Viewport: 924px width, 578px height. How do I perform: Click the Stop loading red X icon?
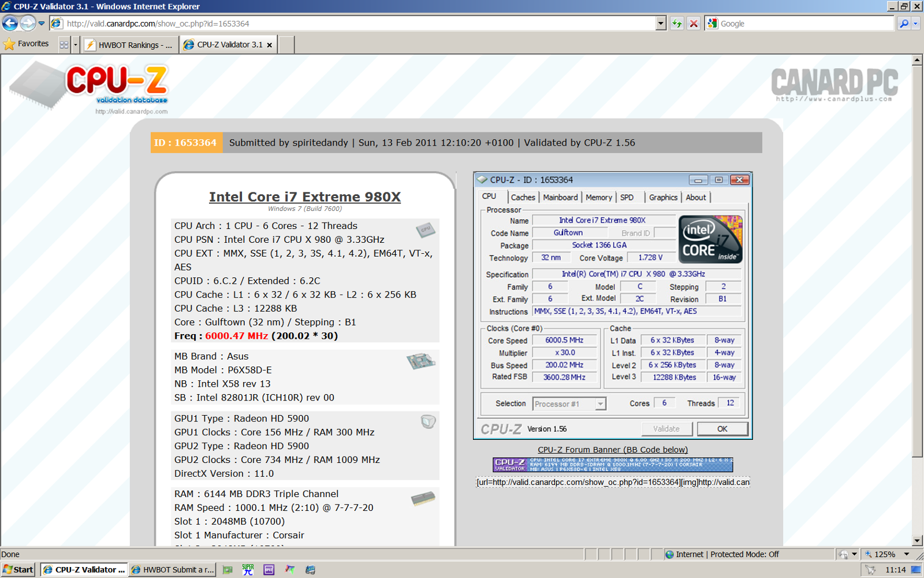point(694,24)
